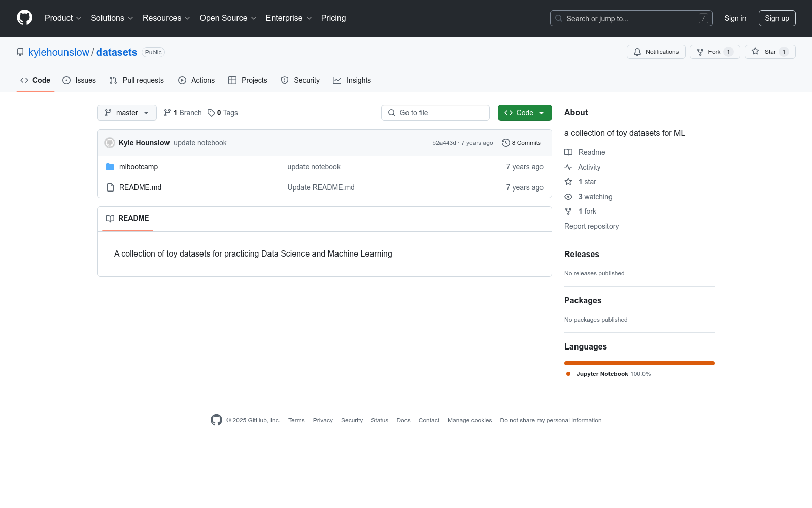Click Kyle Hounslow's avatar in commit row
812x508 pixels.
coord(110,143)
